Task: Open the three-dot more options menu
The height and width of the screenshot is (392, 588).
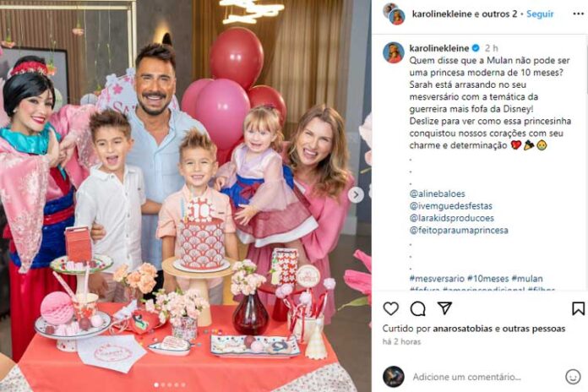Action: [578, 14]
